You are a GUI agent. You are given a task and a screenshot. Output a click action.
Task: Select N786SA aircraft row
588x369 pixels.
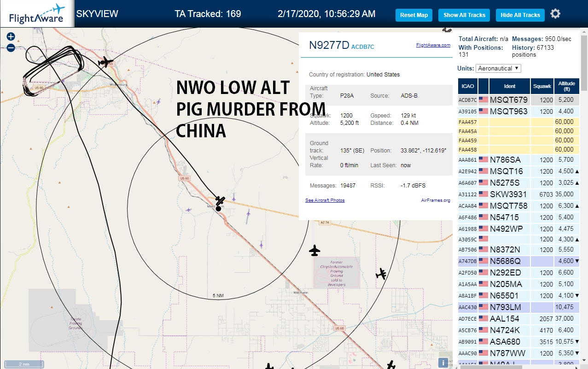519,159
